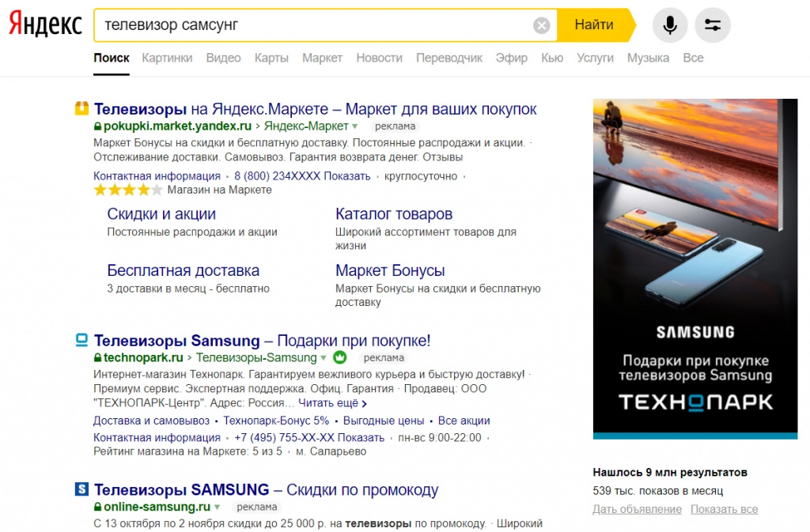Expand the dropdown arrow after Телевизоры-Samsung
This screenshot has height=532, width=810.
pos(323,358)
